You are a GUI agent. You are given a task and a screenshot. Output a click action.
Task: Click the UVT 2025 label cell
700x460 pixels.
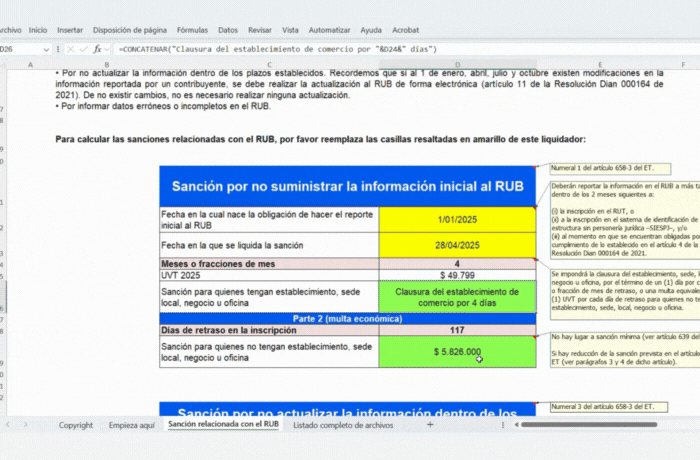click(x=269, y=275)
